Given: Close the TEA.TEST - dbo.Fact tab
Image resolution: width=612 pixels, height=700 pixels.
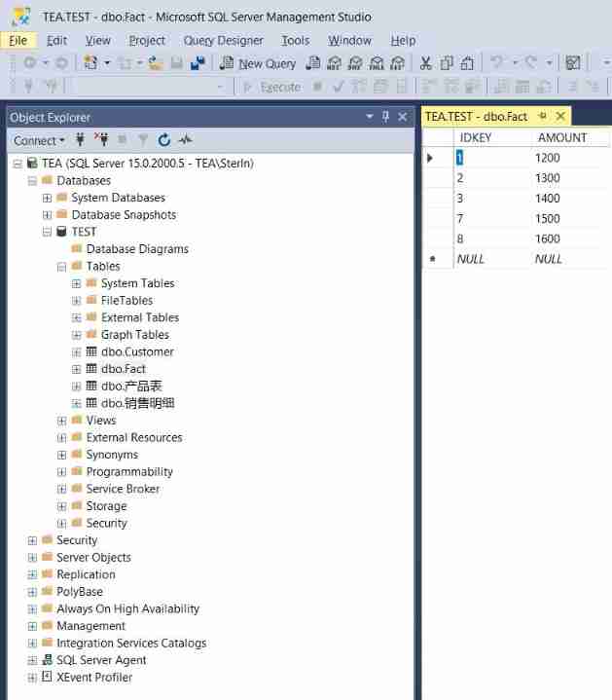Looking at the screenshot, I should pos(560,117).
